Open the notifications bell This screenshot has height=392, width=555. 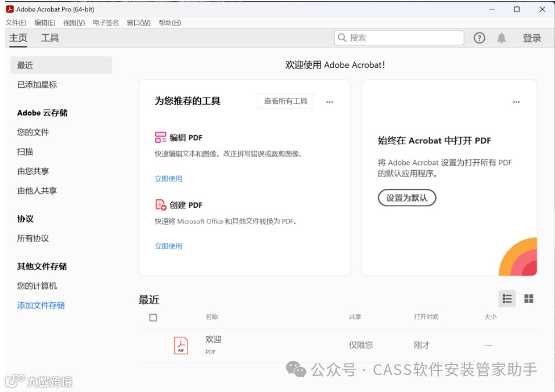click(x=501, y=38)
